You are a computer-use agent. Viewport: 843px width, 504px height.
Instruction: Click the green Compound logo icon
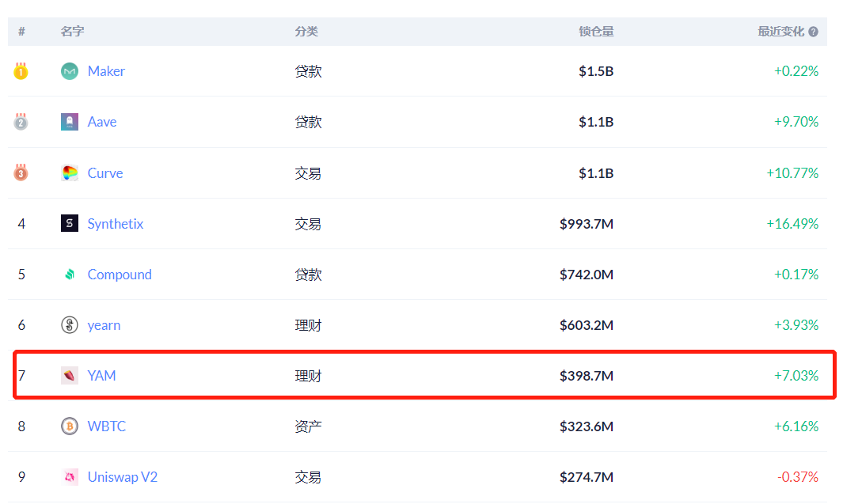[x=70, y=274]
